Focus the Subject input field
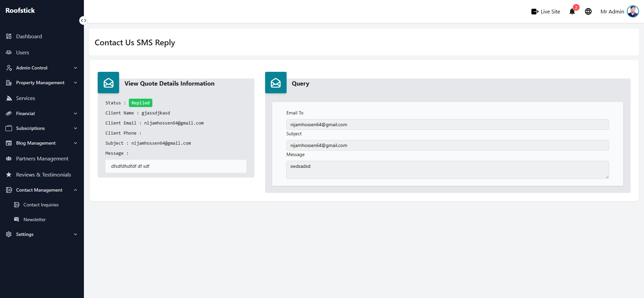The image size is (644, 298). tap(447, 145)
